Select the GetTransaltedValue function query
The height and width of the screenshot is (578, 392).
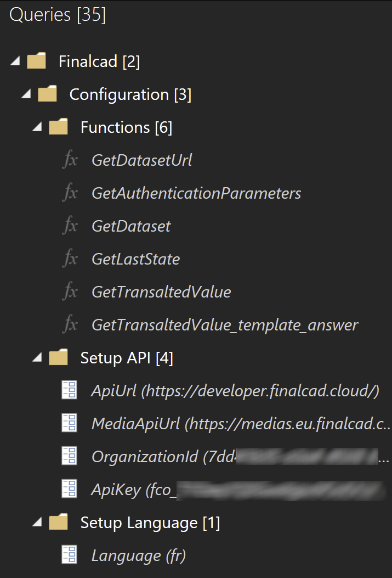coord(161,292)
